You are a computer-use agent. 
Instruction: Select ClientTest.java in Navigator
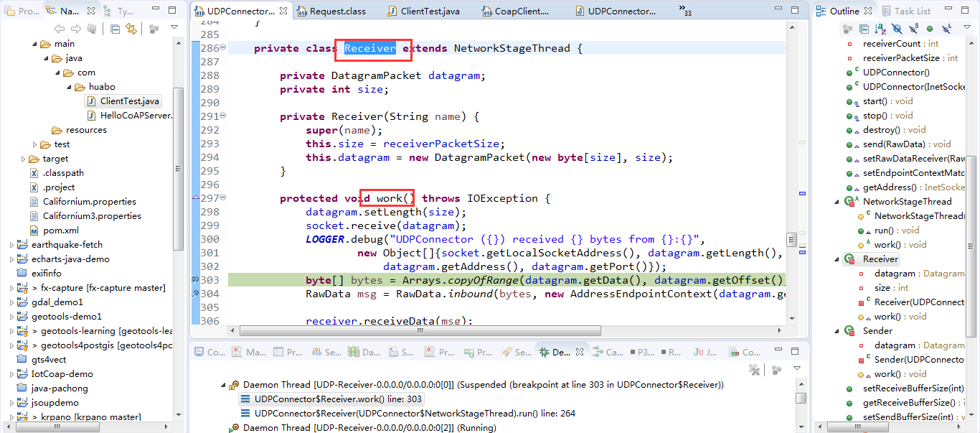point(123,101)
